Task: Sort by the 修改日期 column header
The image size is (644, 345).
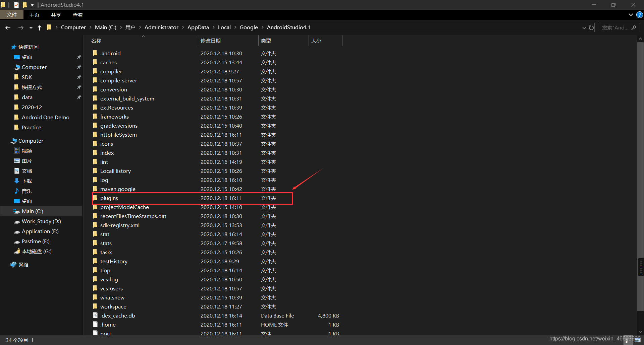Action: click(211, 41)
